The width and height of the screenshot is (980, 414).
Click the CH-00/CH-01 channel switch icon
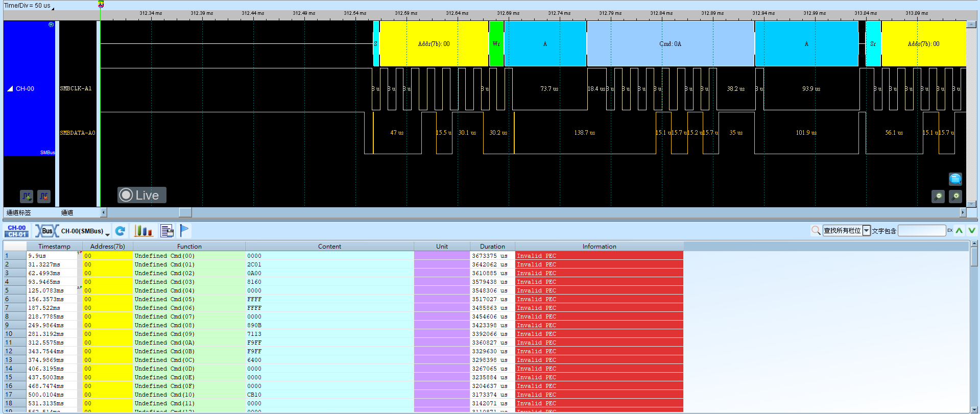pos(17,231)
